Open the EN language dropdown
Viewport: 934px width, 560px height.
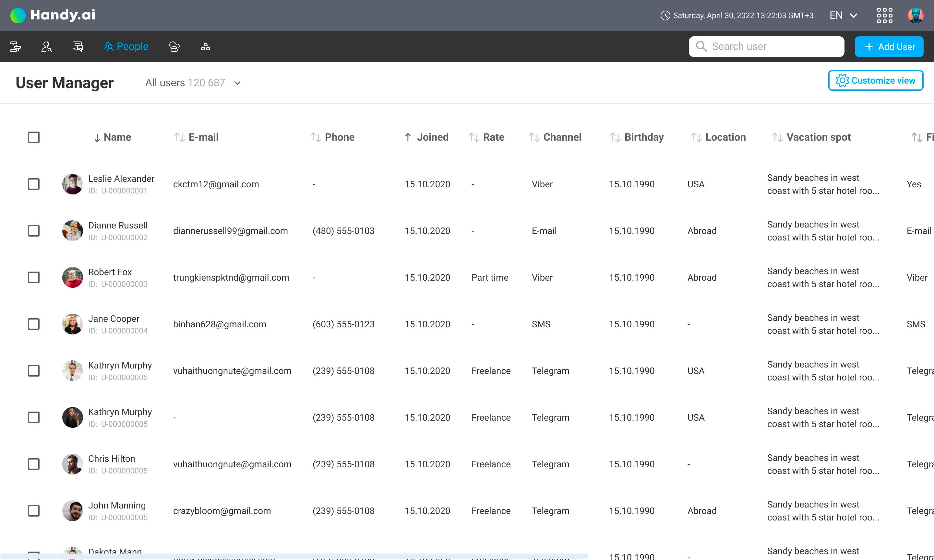[843, 16]
